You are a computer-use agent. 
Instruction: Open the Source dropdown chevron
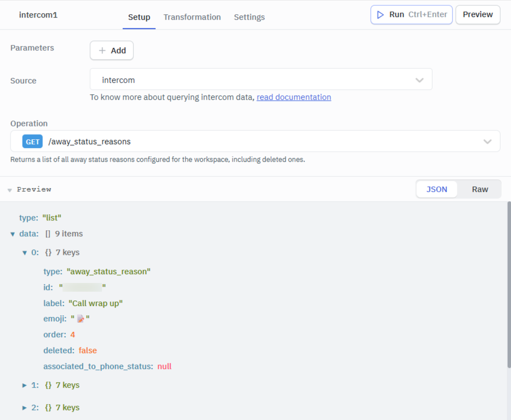click(x=419, y=80)
